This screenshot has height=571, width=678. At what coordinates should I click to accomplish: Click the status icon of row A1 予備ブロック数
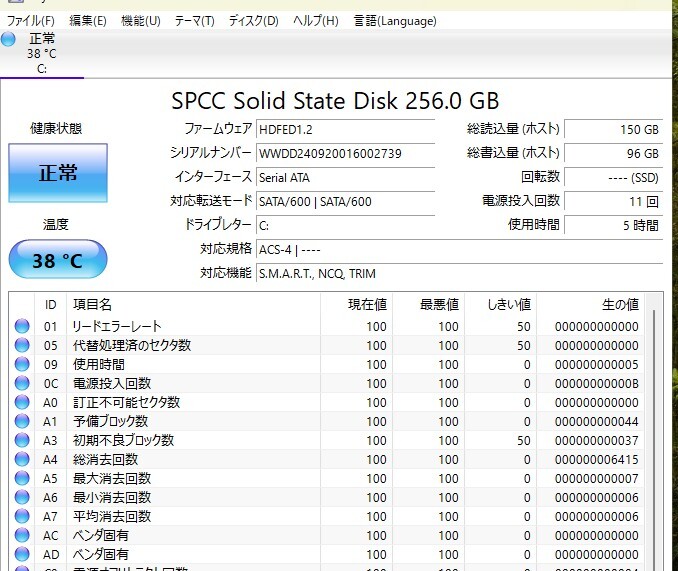tap(22, 421)
